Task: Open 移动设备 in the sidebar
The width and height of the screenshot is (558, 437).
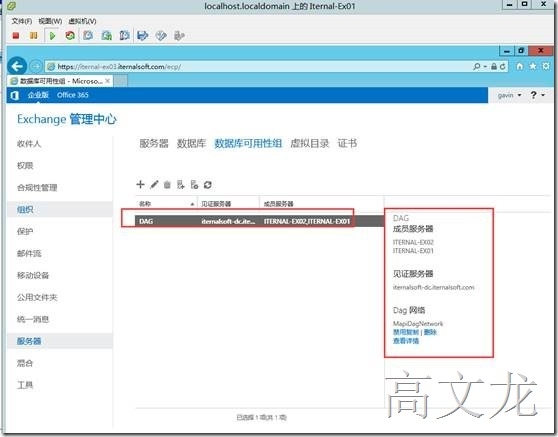Action: click(x=33, y=275)
